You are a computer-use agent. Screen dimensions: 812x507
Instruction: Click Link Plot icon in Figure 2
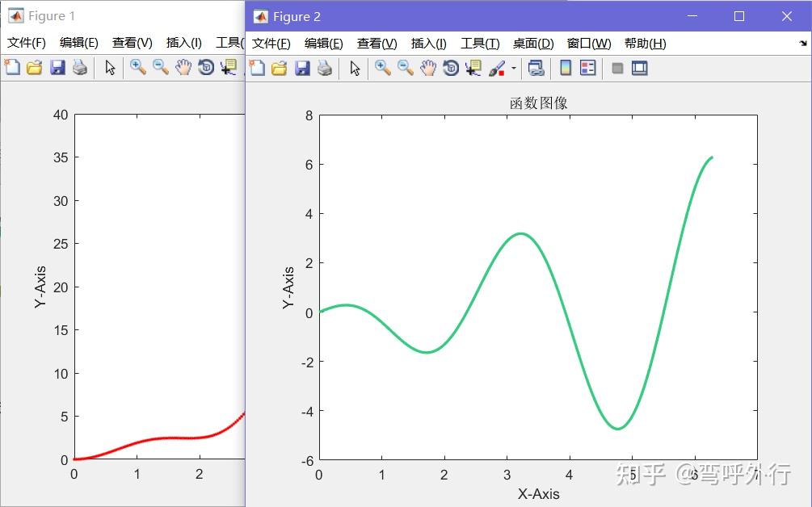coord(536,68)
